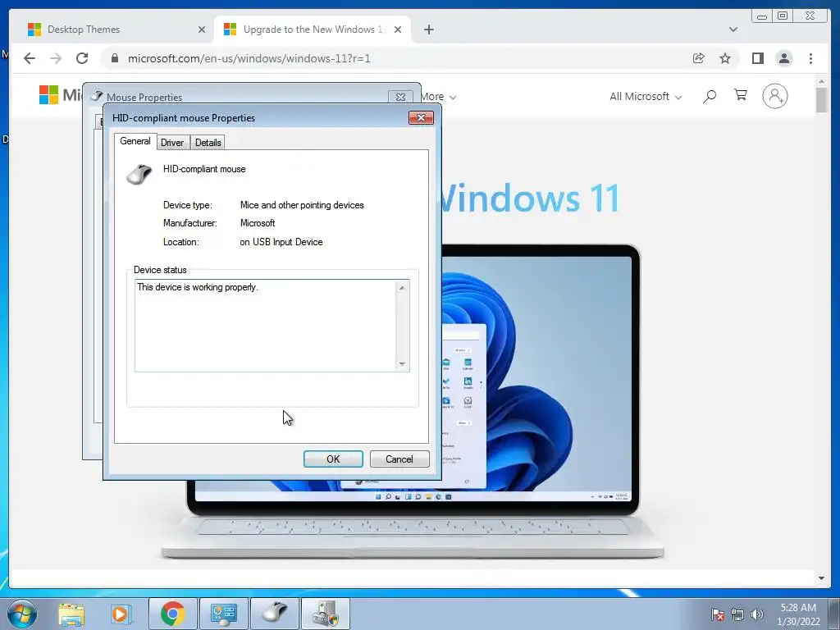Click the device status scroll up arrow
Screen dimensions: 840x630
tap(402, 288)
